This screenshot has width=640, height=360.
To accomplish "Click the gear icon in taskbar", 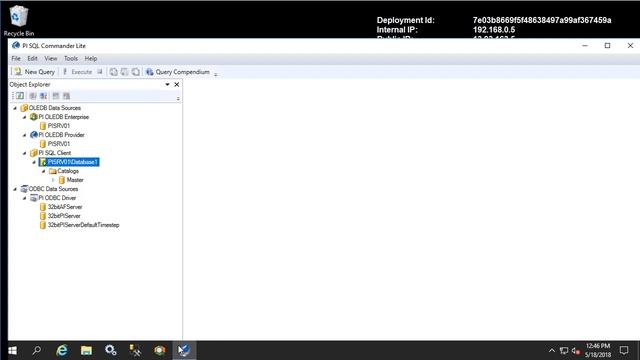I will point(111,351).
